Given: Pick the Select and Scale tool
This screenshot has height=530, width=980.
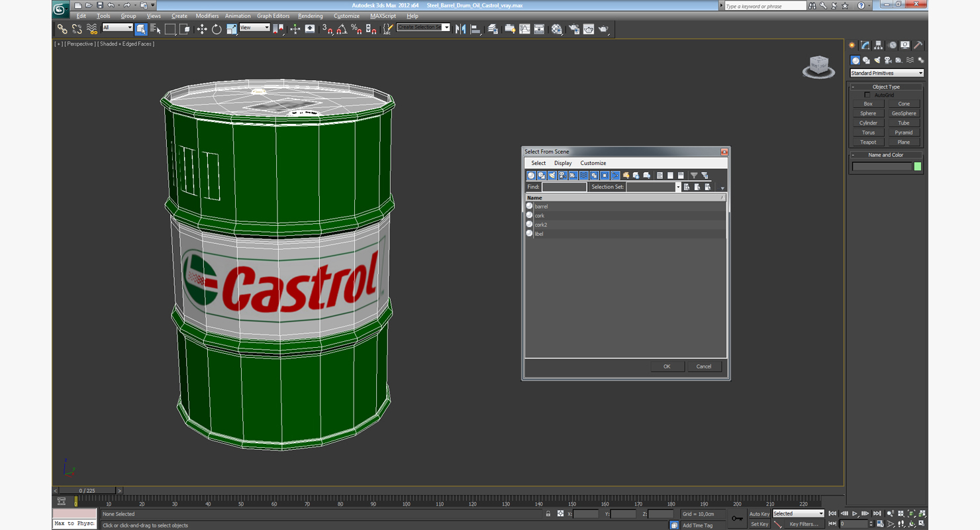Looking at the screenshot, I should [x=231, y=28].
